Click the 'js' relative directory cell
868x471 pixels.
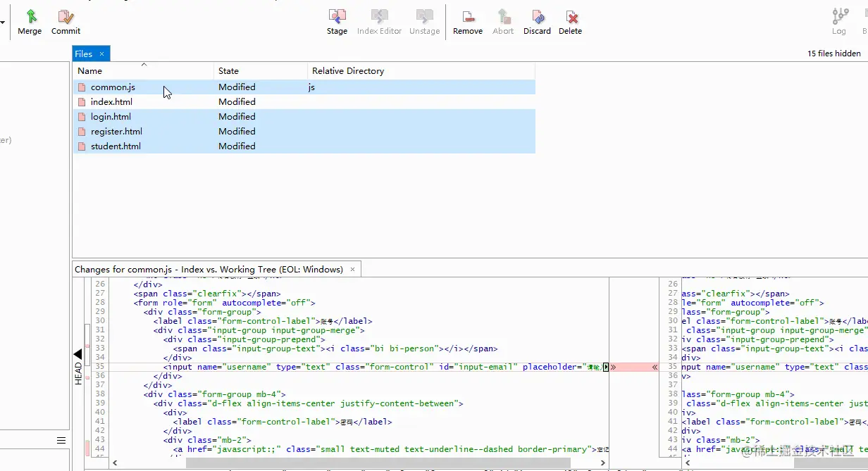click(311, 87)
